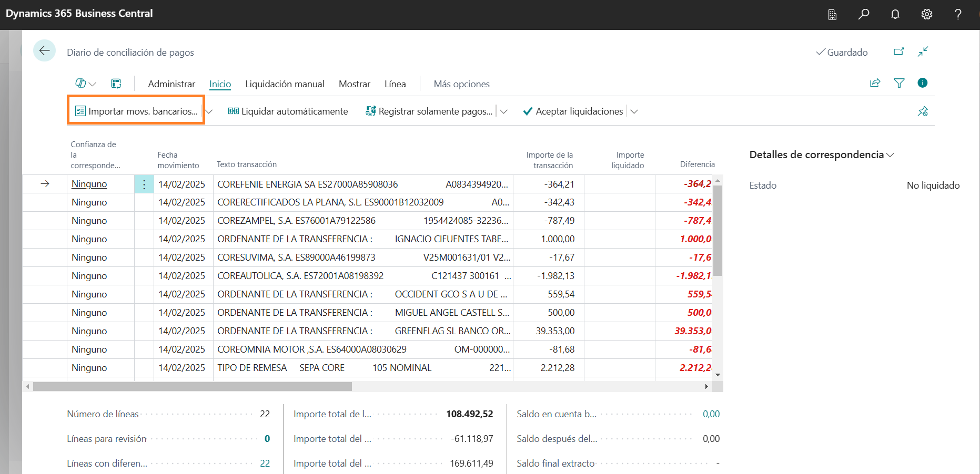Open Saldo en cuenta bancaria value 0,00
980x474 pixels.
click(x=711, y=414)
